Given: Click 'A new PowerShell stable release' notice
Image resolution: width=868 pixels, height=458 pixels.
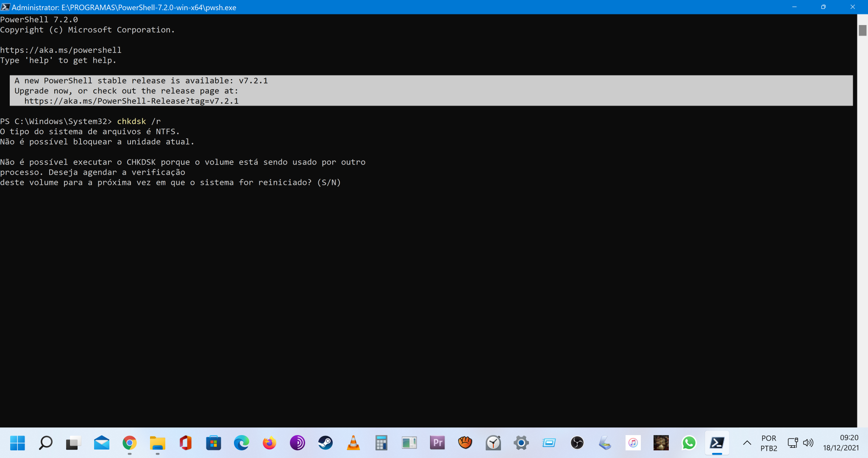Looking at the screenshot, I should click(141, 81).
